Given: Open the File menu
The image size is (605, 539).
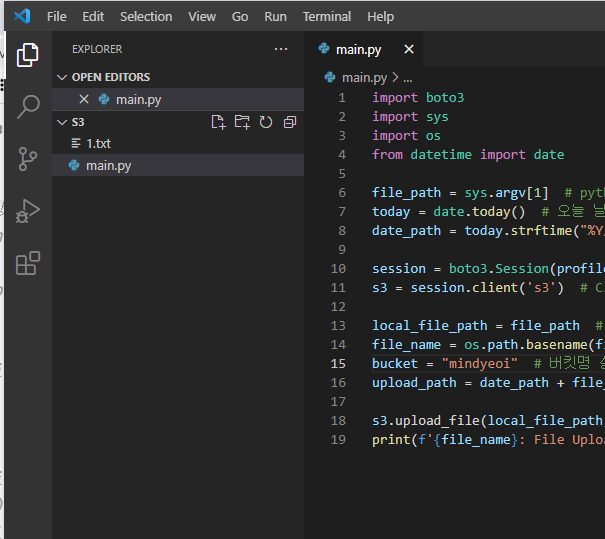Looking at the screenshot, I should [57, 17].
